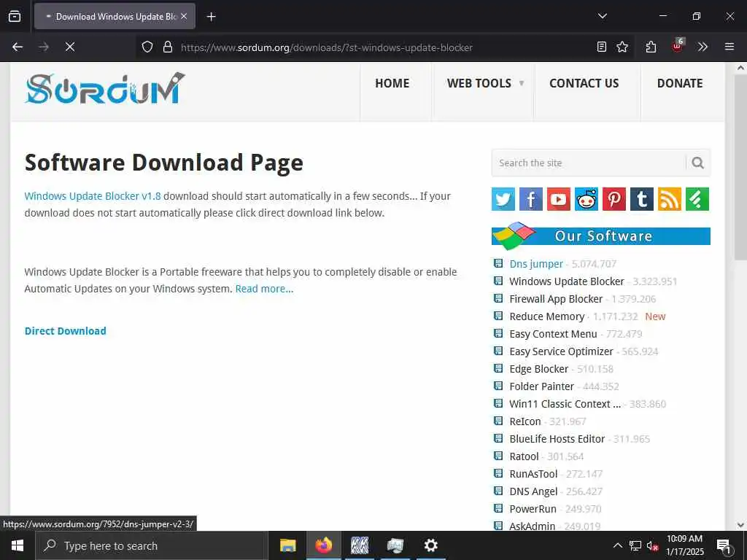Image resolution: width=747 pixels, height=560 pixels.
Task: Stop loading the page
Action: pos(70,47)
